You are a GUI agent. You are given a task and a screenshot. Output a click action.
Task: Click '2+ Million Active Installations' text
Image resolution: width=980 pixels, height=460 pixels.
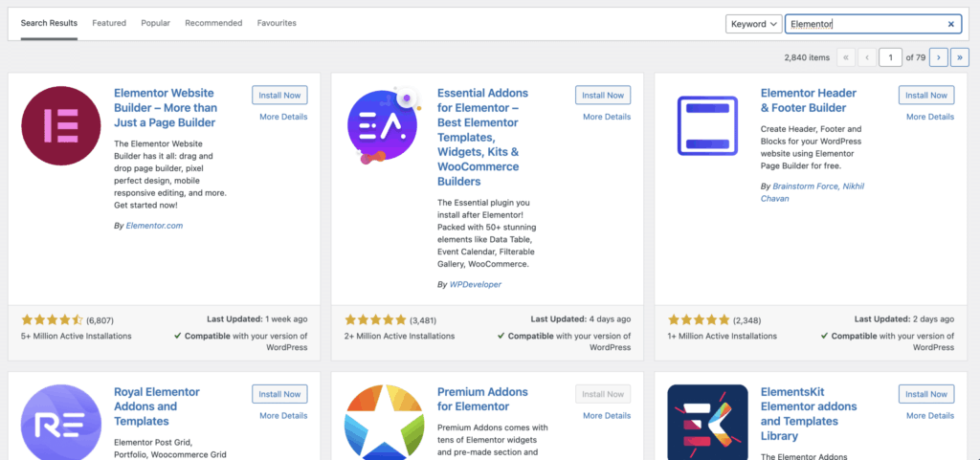(399, 336)
